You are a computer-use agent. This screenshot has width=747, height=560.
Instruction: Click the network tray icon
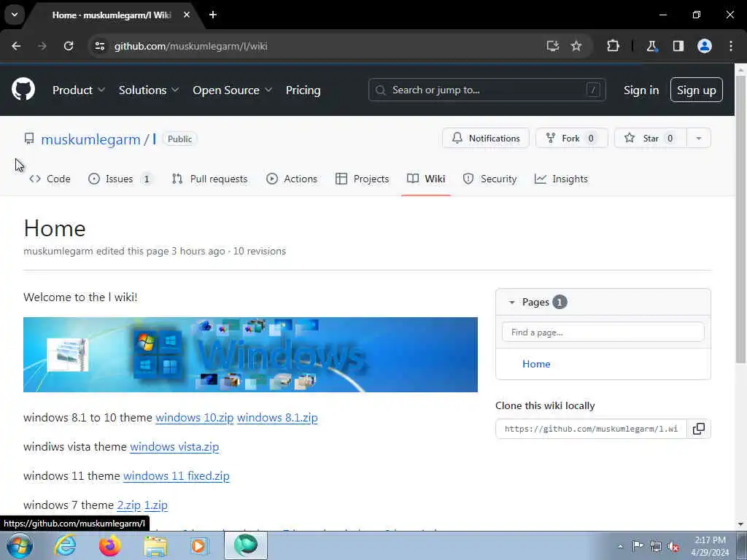point(656,546)
